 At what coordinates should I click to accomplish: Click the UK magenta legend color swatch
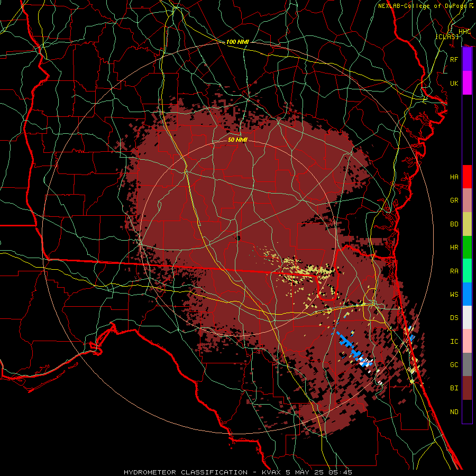[467, 83]
